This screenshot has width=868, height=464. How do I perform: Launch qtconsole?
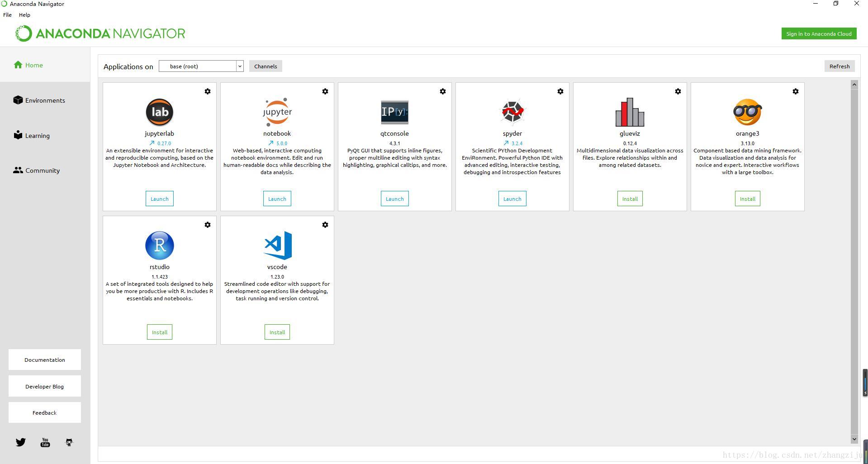click(x=395, y=199)
